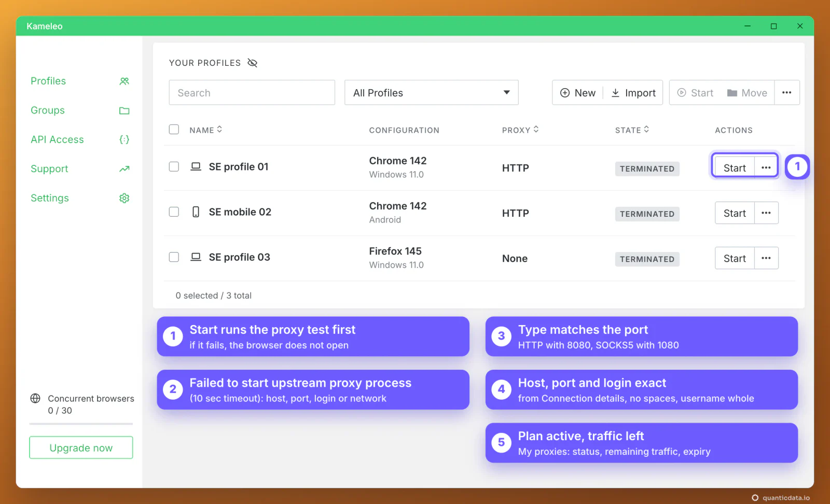830x504 pixels.
Task: Click the Move to folder button
Action: 747,93
